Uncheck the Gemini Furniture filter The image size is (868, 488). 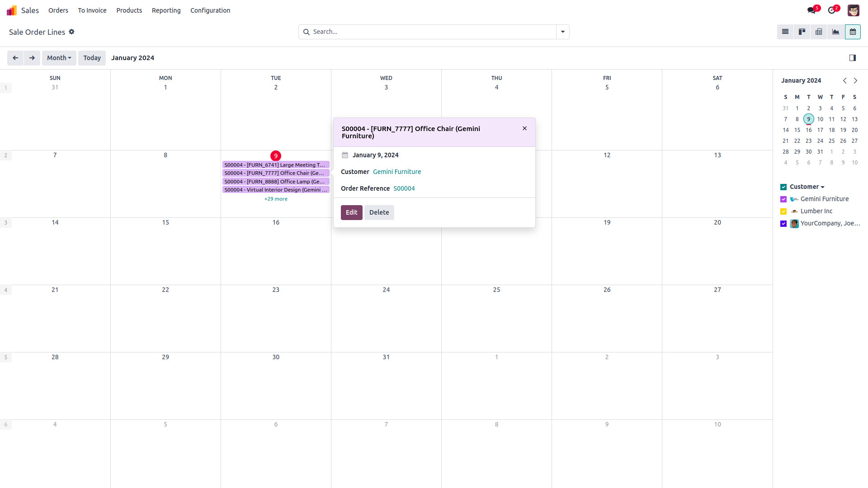pyautogui.click(x=783, y=199)
